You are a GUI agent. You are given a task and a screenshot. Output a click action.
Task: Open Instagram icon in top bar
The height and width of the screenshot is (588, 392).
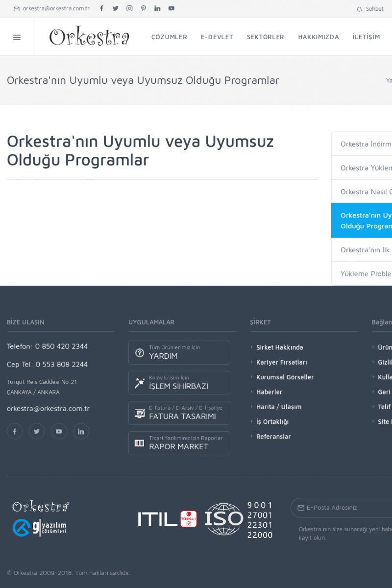point(129,8)
